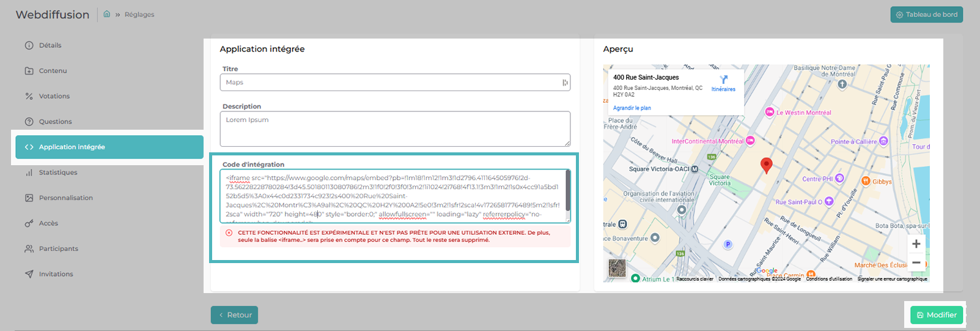This screenshot has height=331, width=980.
Task: Click the Participants users icon
Action: click(29, 249)
